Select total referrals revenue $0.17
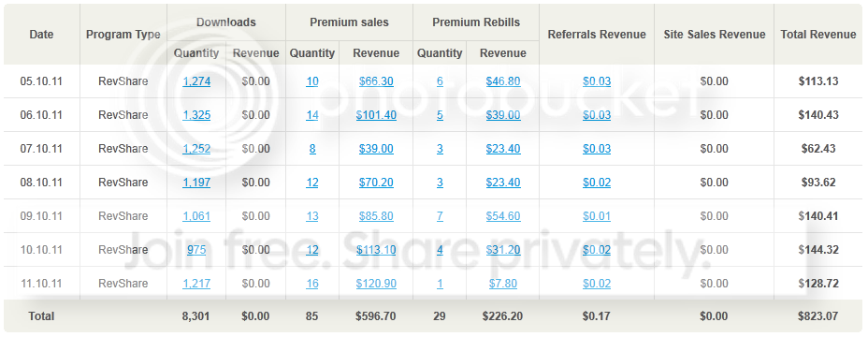The image size is (868, 337). pos(597,316)
